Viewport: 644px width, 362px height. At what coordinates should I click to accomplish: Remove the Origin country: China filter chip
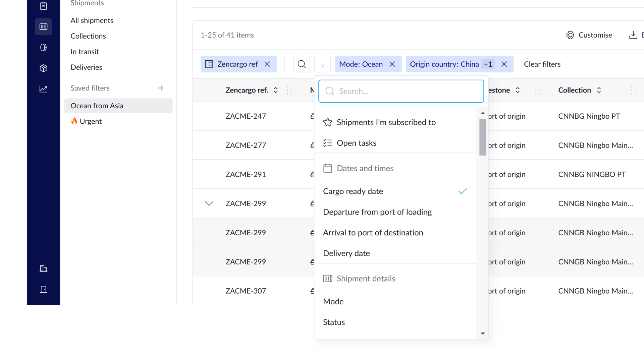tap(504, 64)
